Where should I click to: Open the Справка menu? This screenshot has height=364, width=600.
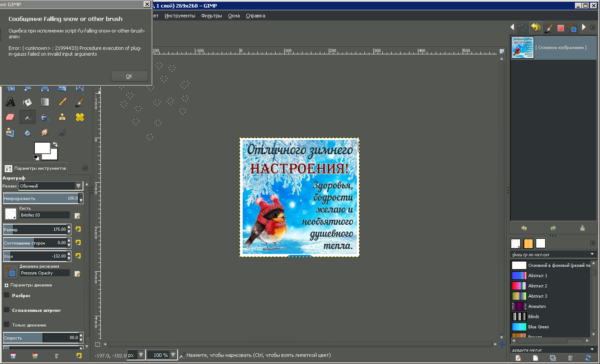pyautogui.click(x=255, y=16)
